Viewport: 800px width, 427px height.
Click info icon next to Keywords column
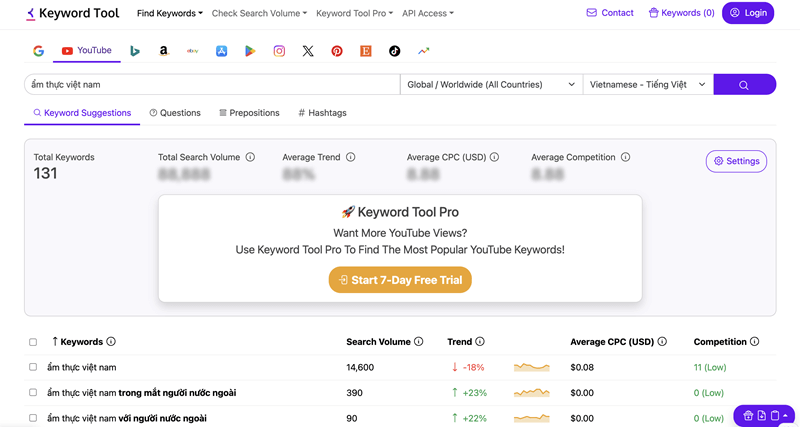point(111,342)
